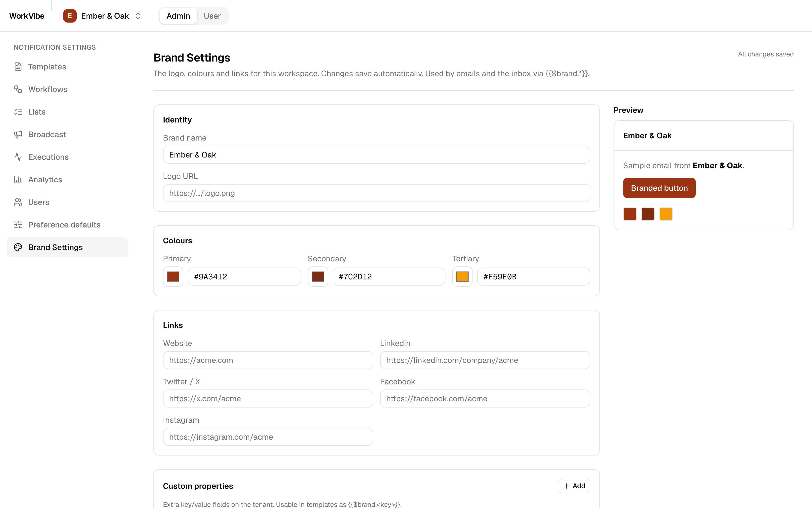
Task: Click the Custom properties heading
Action: (198, 486)
